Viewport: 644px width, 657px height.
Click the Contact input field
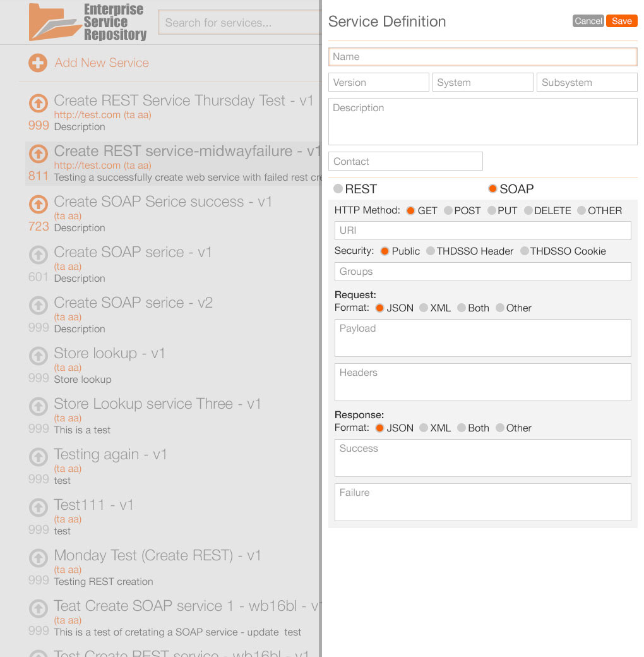[x=405, y=161]
